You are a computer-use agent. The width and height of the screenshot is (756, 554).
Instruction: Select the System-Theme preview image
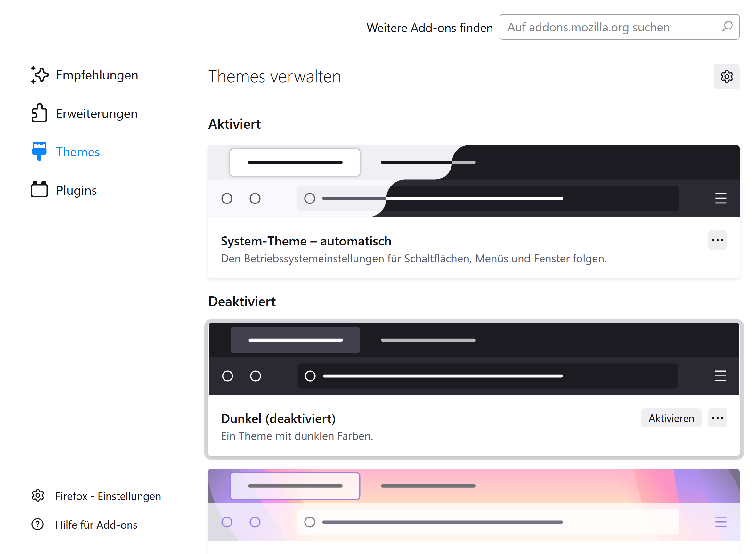coord(474,181)
